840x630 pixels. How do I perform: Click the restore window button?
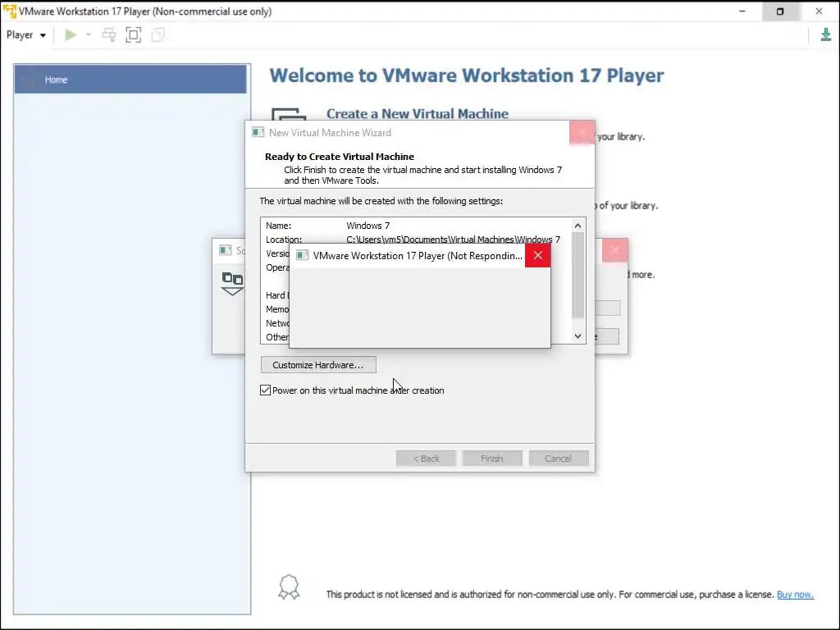point(780,11)
